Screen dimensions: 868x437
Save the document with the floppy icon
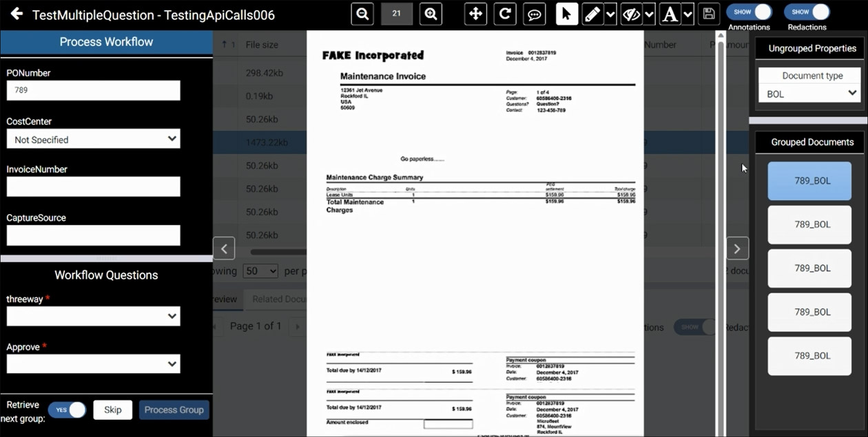pos(707,14)
